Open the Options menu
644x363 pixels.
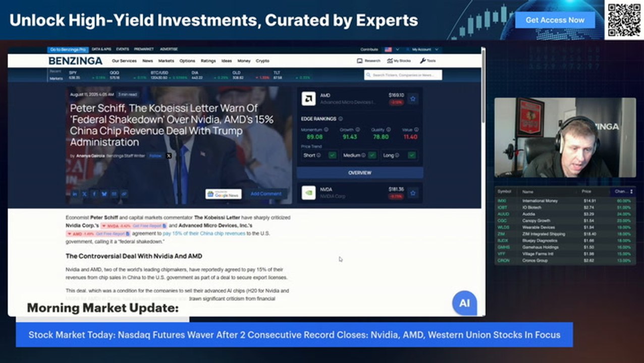pyautogui.click(x=187, y=61)
